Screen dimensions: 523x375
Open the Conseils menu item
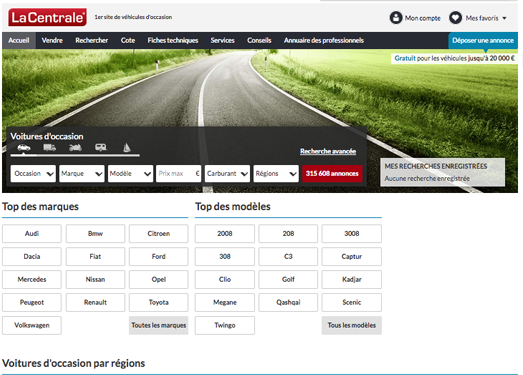(259, 40)
